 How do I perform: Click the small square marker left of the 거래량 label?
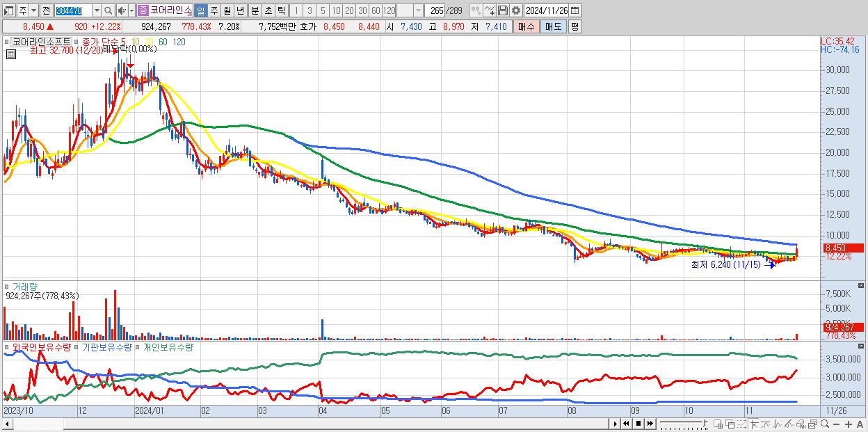[x=8, y=287]
